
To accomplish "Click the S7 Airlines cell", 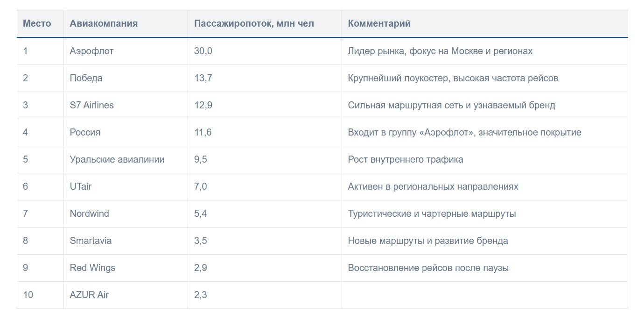I will point(91,105).
